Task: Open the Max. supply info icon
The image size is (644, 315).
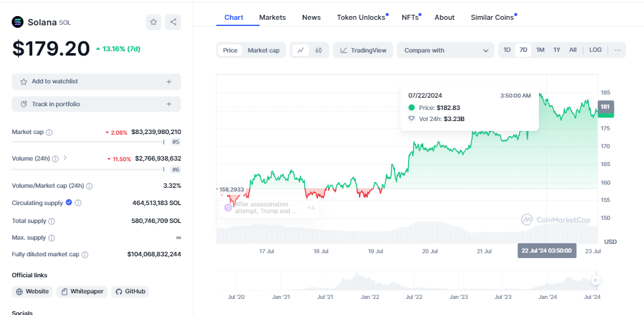Action: coord(51,238)
